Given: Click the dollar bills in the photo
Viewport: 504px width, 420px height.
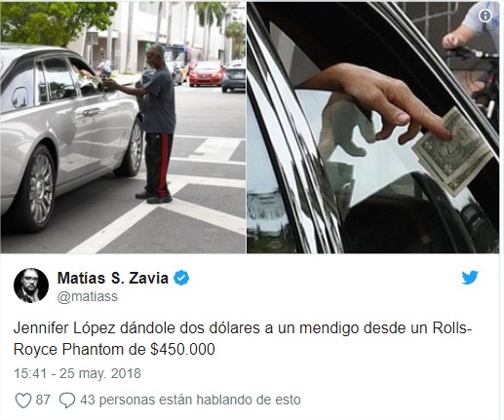Looking at the screenshot, I should [x=454, y=153].
